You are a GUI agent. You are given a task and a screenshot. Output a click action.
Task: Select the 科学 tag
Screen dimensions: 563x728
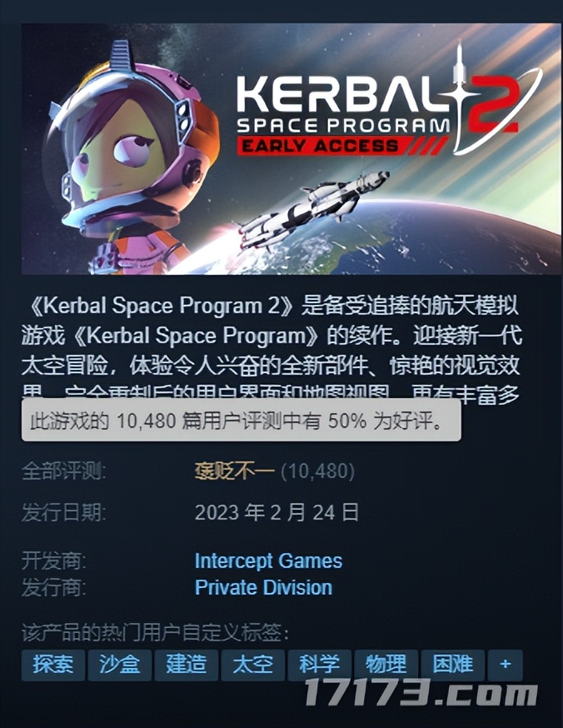319,665
